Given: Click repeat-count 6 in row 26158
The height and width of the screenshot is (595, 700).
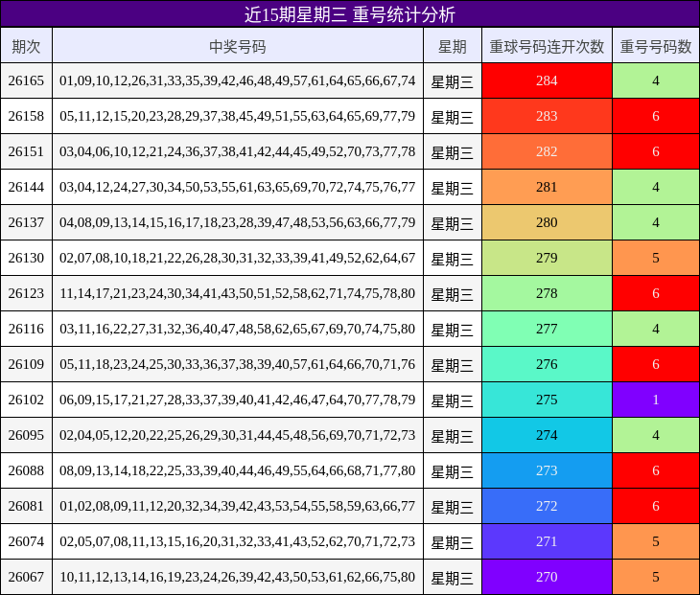Looking at the screenshot, I should point(656,116).
